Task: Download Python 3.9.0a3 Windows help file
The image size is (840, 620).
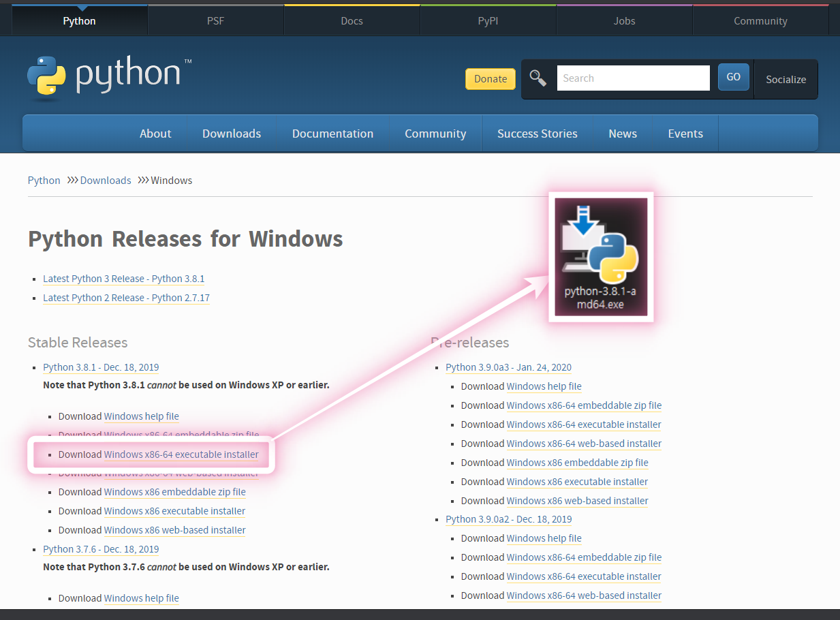Action: point(544,386)
